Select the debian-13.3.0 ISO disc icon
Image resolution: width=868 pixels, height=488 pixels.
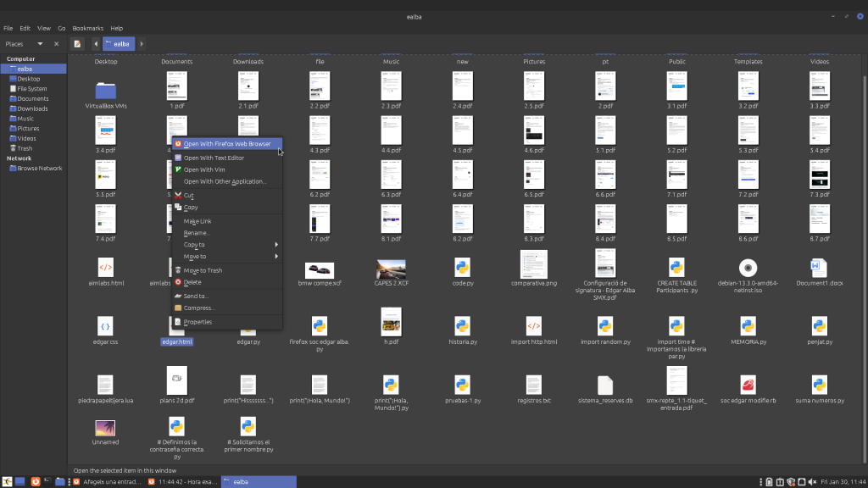(x=747, y=267)
